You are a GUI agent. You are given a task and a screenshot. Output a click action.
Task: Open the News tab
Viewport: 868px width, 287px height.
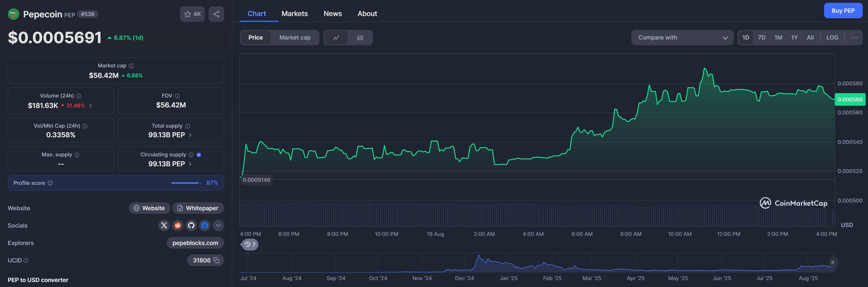pos(332,14)
